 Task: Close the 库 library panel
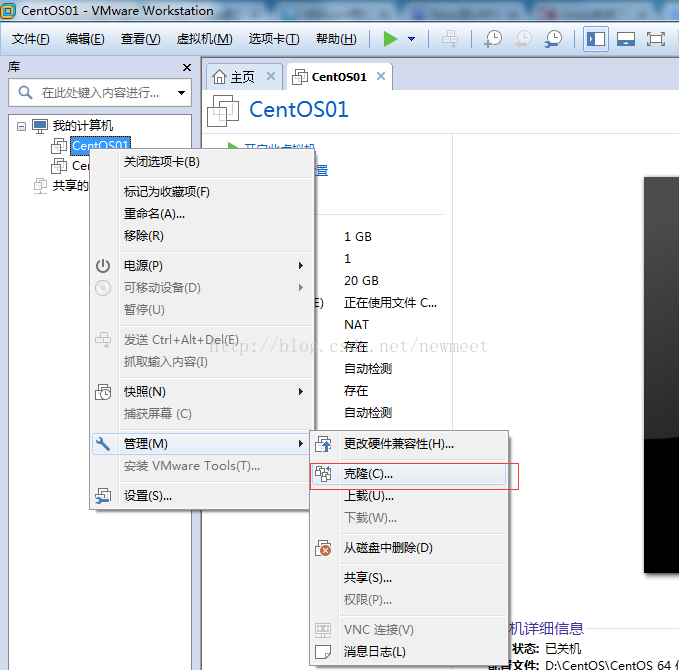click(187, 68)
